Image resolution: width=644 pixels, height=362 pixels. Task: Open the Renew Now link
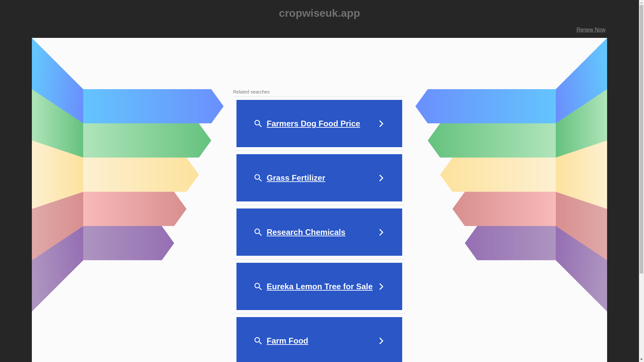tap(591, 30)
